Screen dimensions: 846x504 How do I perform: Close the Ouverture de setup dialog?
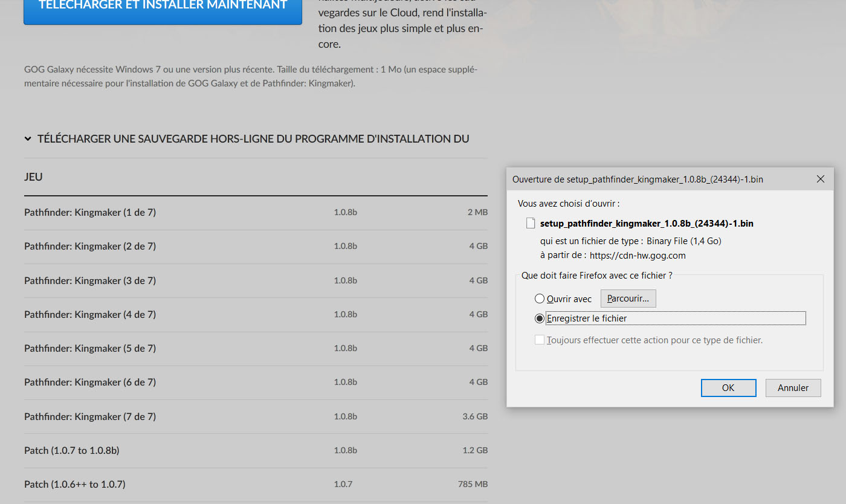[x=821, y=179]
